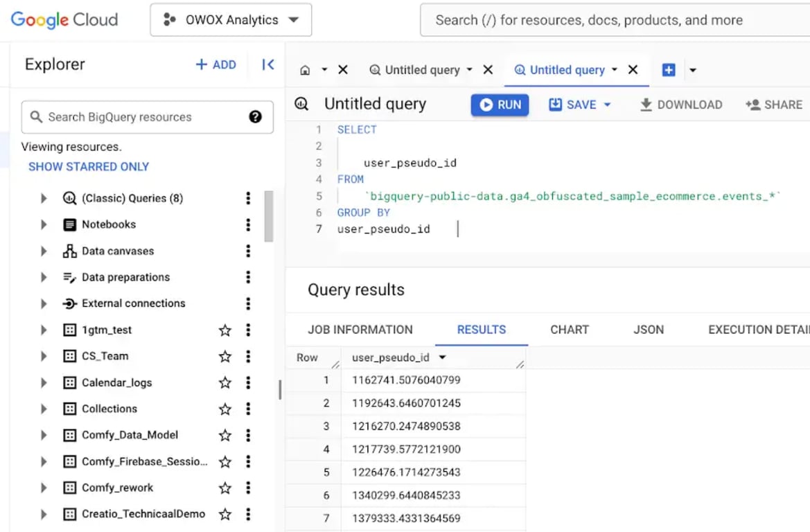Expand the Collections dataset
Image resolution: width=810 pixels, height=532 pixels.
[44, 409]
